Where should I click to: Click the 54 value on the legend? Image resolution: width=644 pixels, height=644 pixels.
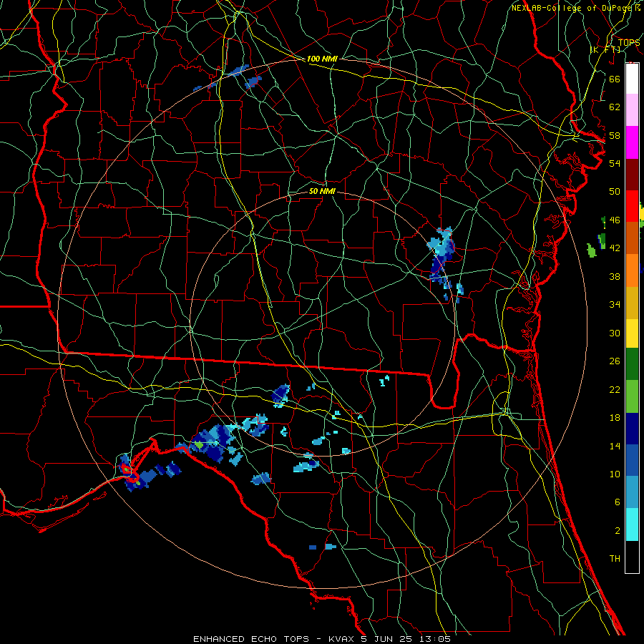click(615, 163)
